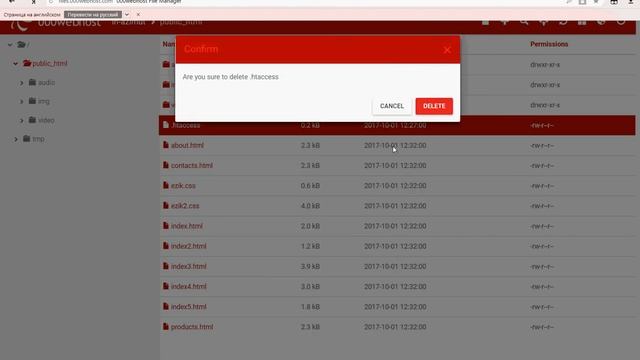This screenshot has height=360, width=640.
Task: Select the .htaccess file name
Action: click(186, 125)
